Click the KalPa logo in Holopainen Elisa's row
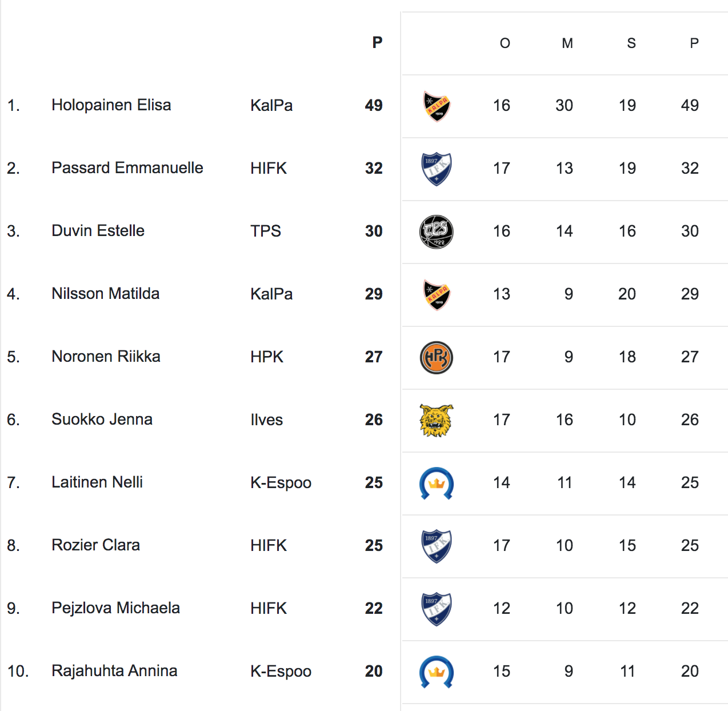Viewport: 728px width, 711px height. click(x=437, y=106)
